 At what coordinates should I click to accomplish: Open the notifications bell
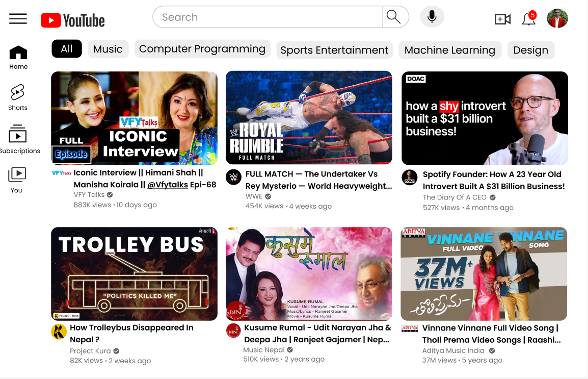[529, 18]
